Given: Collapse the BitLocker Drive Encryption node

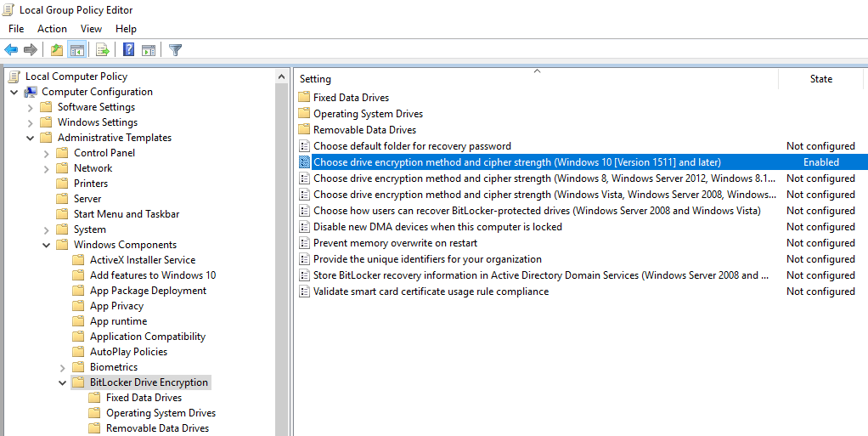Looking at the screenshot, I should [x=63, y=382].
